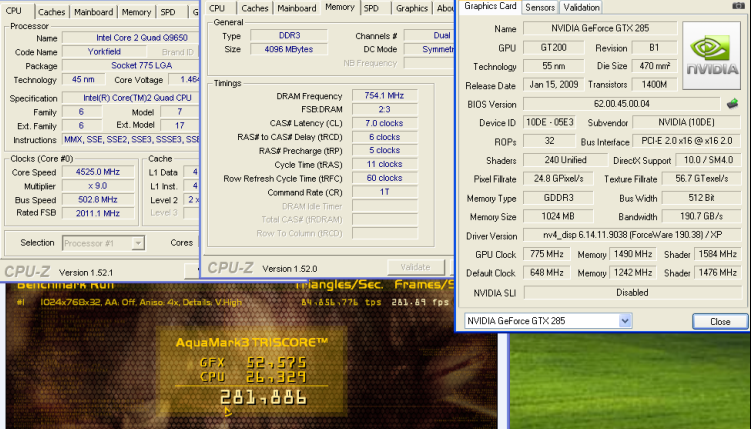This screenshot has width=751, height=429.
Task: Click the Driver Version field in GPU-Z
Action: (x=632, y=235)
